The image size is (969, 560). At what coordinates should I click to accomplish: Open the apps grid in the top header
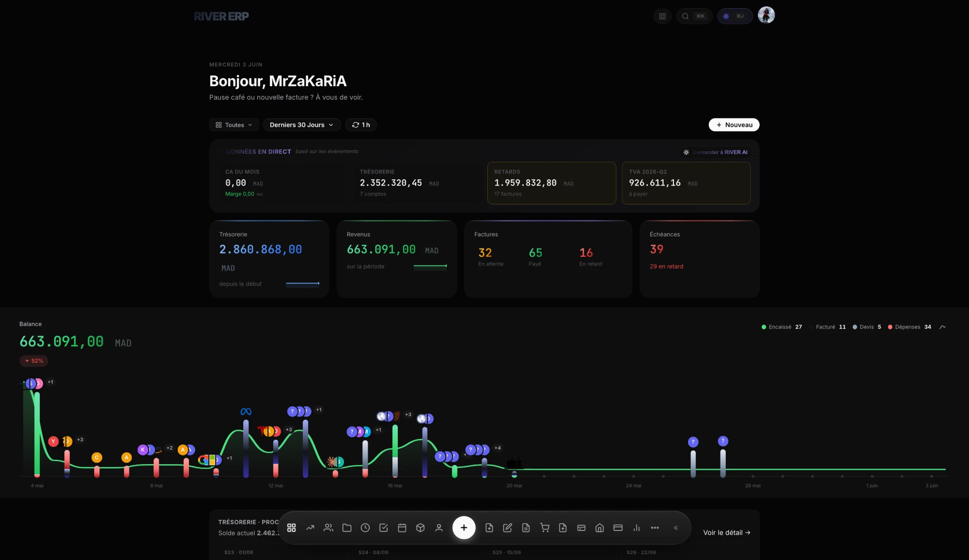662,16
